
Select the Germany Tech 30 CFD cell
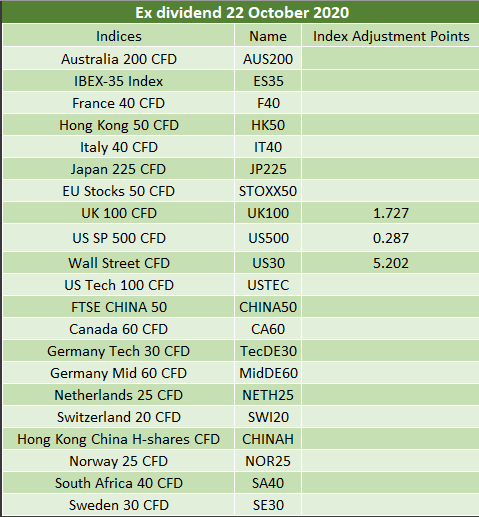click(119, 351)
